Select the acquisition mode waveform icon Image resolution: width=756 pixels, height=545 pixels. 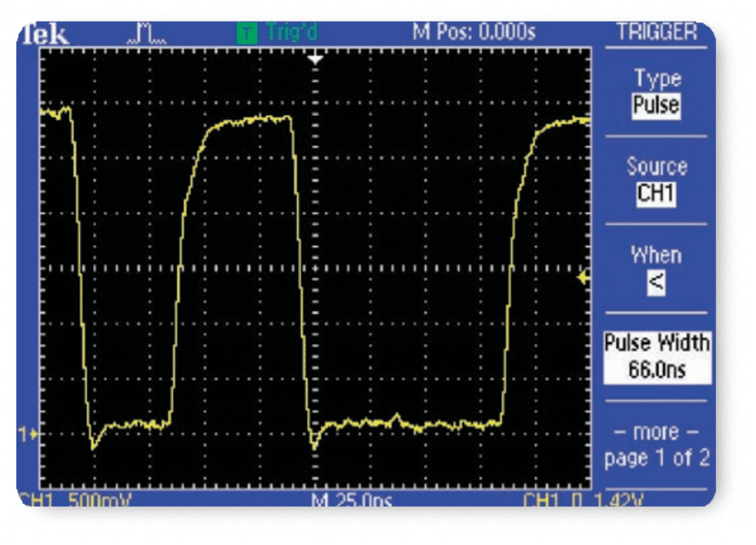[x=146, y=35]
